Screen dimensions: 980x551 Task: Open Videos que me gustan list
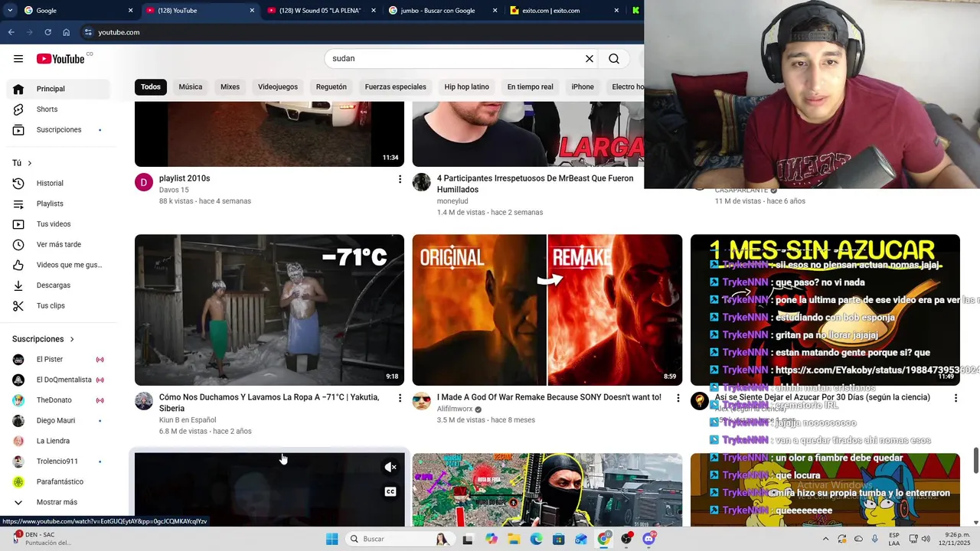(58, 265)
